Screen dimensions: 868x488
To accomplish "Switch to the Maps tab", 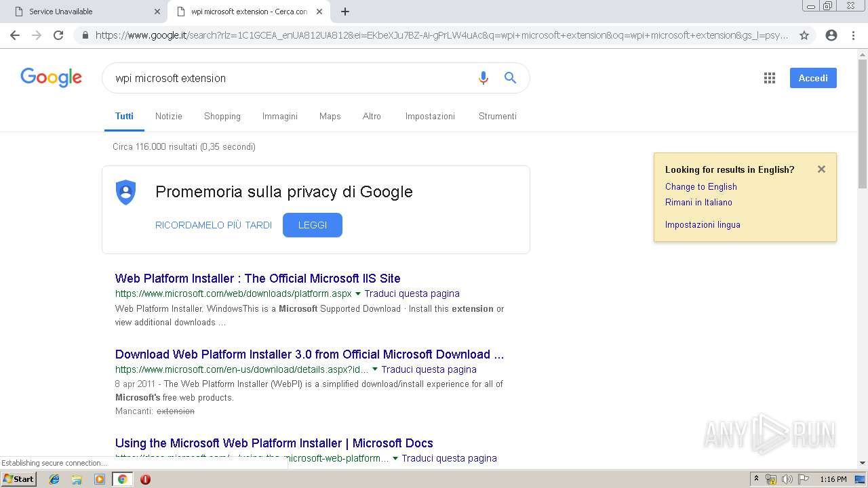I will click(330, 117).
